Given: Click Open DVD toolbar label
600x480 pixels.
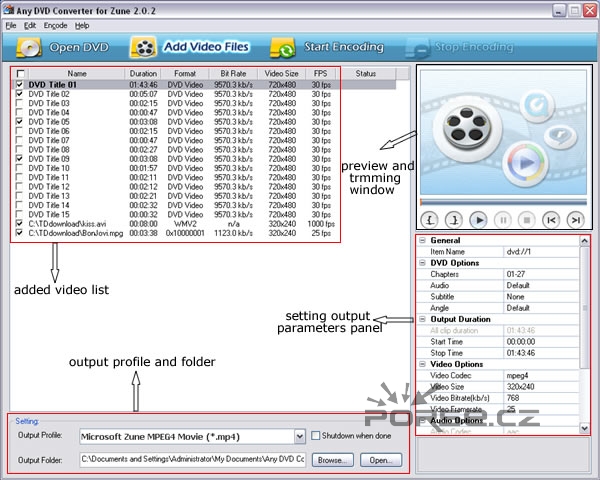Looking at the screenshot, I should coord(79,47).
